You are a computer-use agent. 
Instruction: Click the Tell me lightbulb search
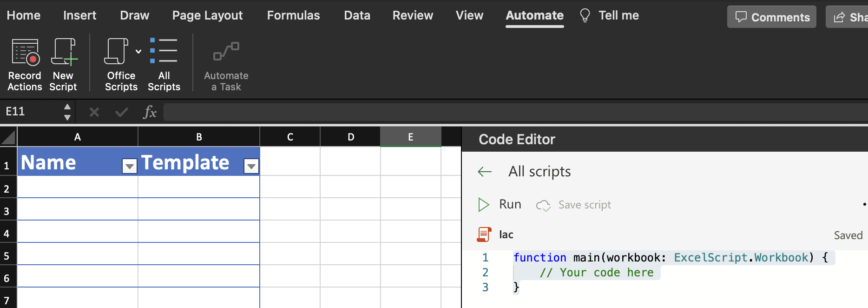click(585, 15)
